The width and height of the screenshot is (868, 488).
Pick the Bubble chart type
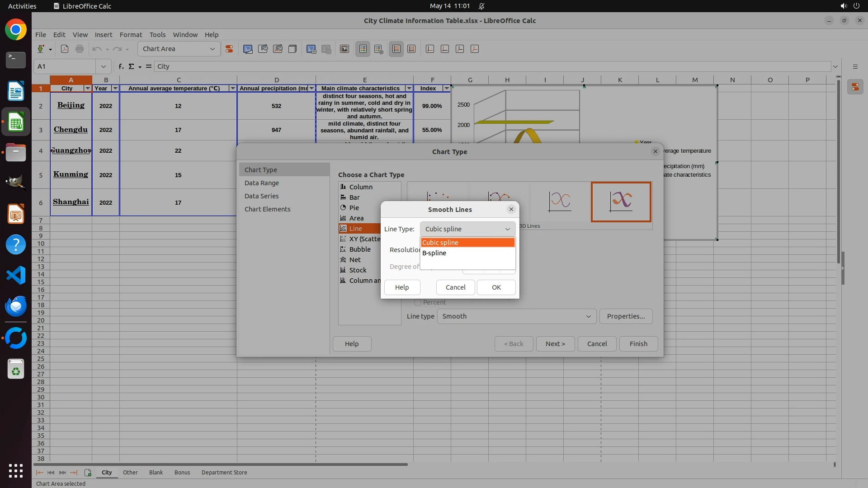point(359,249)
